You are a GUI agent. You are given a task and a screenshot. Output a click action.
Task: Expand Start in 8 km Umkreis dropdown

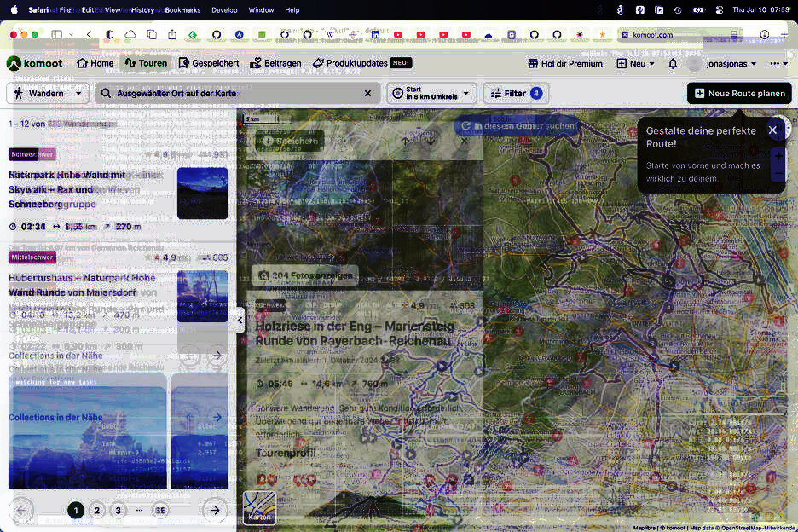431,94
